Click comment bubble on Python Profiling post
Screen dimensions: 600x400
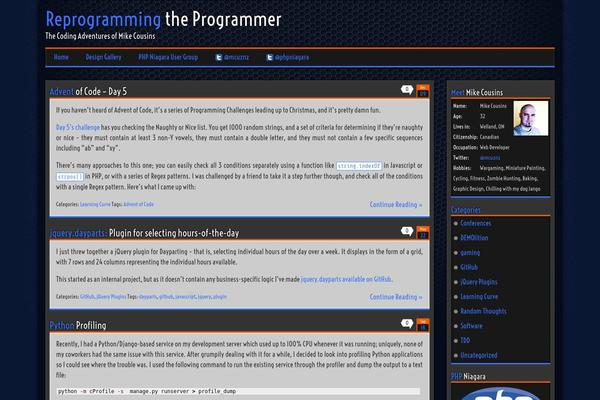407,324
